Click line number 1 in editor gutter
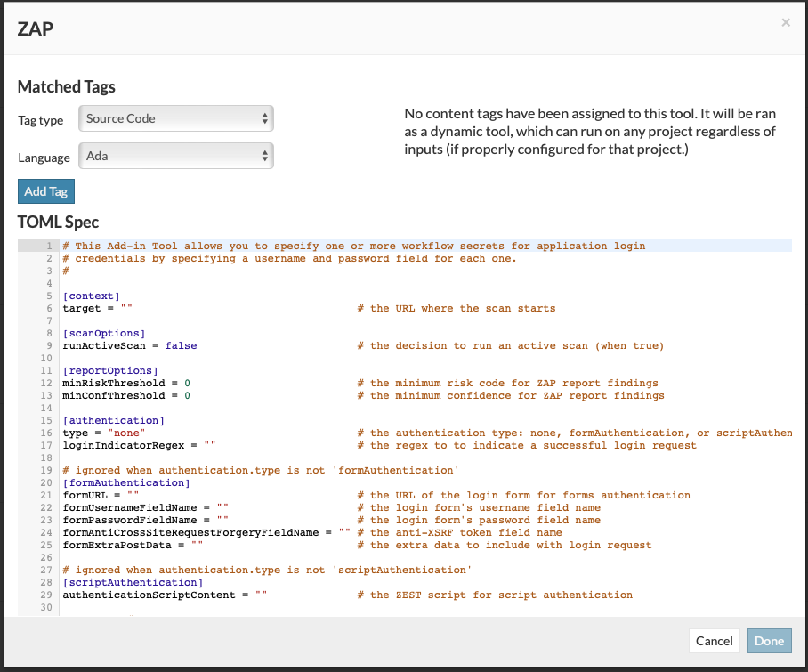The width and height of the screenshot is (808, 672). [50, 246]
